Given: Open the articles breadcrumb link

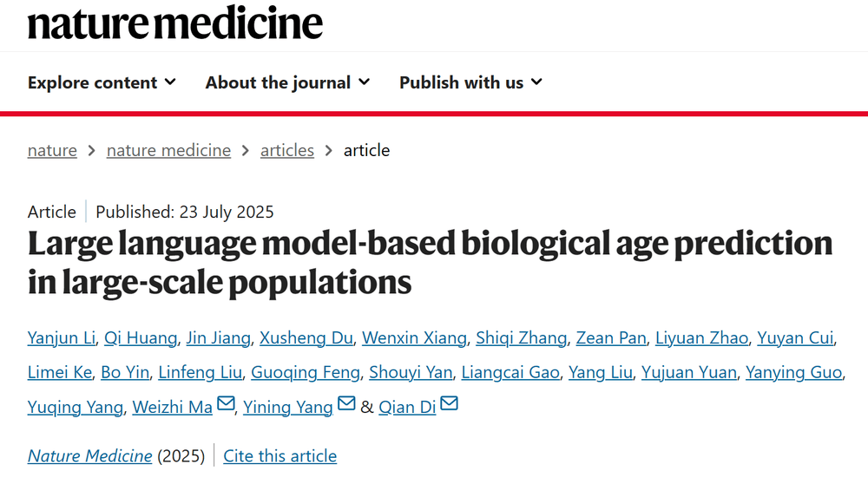Looking at the screenshot, I should point(287,150).
